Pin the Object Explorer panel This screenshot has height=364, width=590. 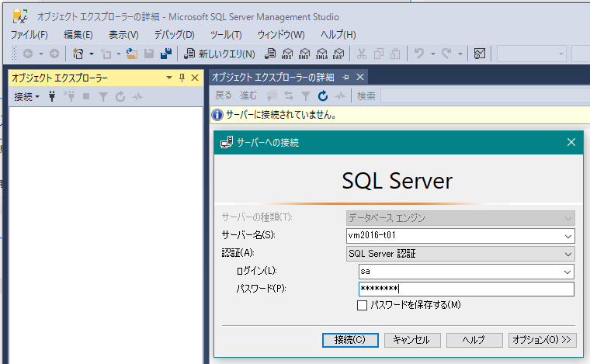pos(182,78)
